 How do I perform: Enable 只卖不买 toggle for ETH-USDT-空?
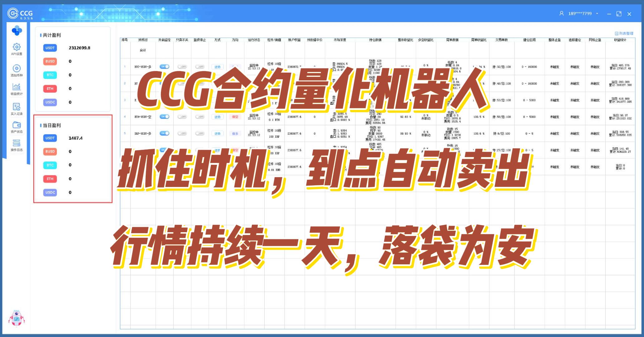coord(182,117)
